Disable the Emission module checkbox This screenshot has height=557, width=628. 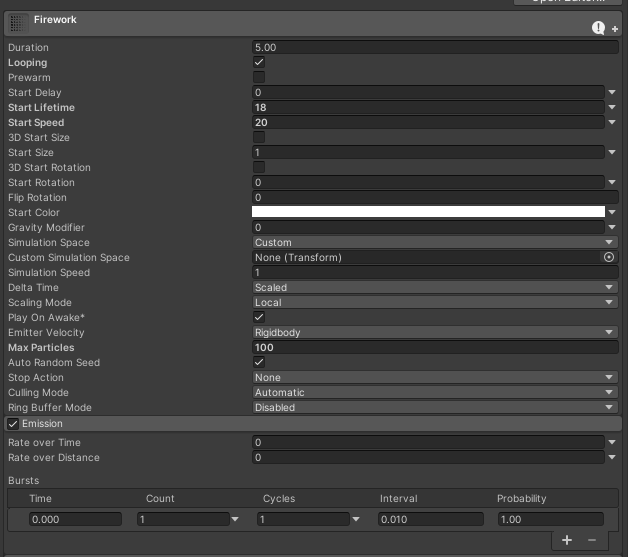[x=13, y=424]
